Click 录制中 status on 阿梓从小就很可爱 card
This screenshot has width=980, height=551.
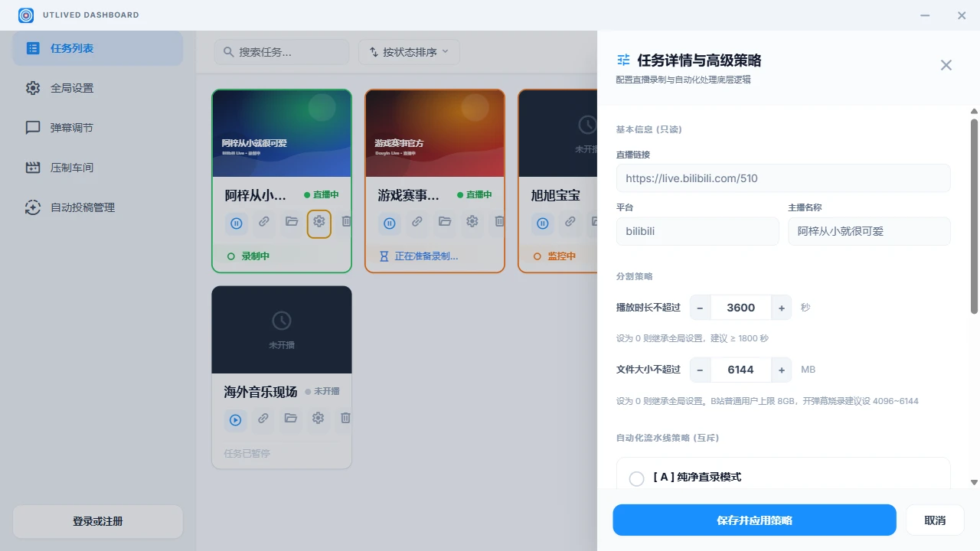(248, 256)
